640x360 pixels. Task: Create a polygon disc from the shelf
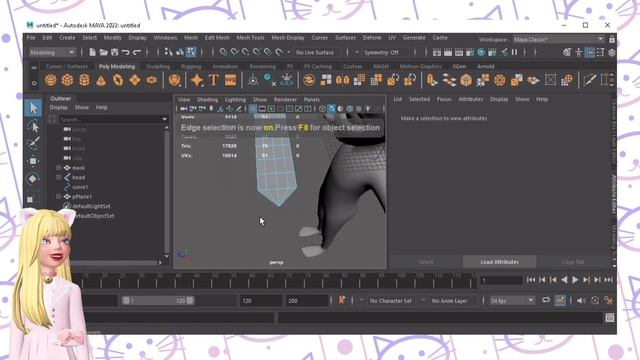151,80
